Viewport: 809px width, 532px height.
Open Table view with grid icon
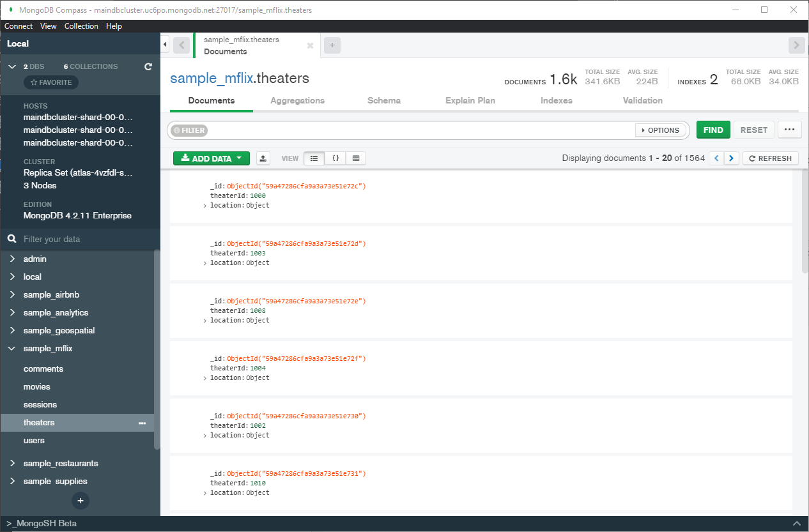[x=356, y=158]
